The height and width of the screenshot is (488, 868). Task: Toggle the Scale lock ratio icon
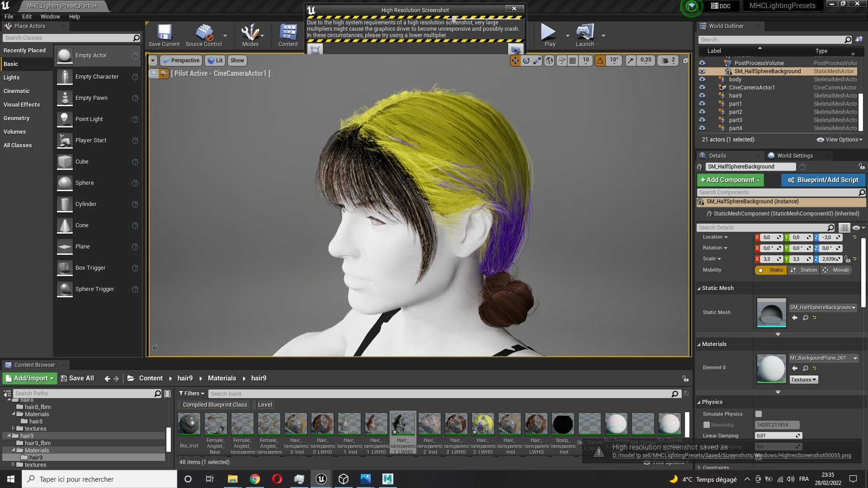pyautogui.click(x=847, y=259)
